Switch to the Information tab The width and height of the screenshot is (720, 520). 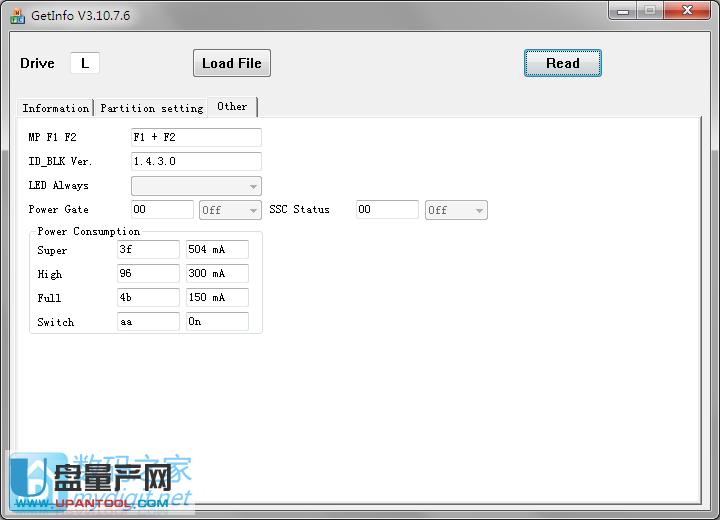coord(56,108)
